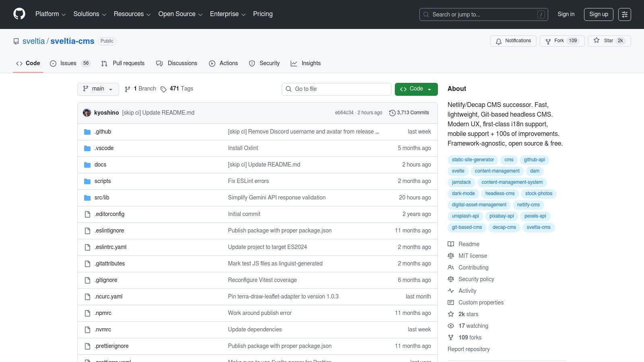Click the history icon next to 3,713 Commits
This screenshot has width=644, height=362.
click(x=392, y=113)
